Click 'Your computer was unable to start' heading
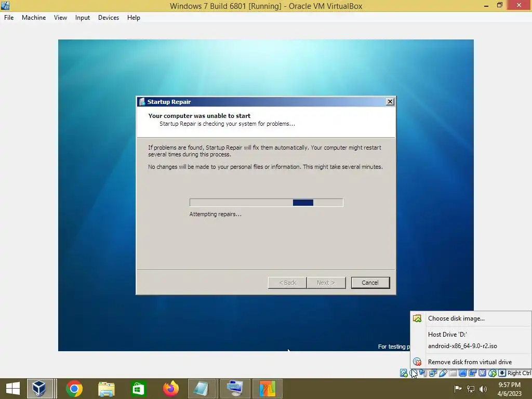This screenshot has width=532, height=399. [x=199, y=116]
